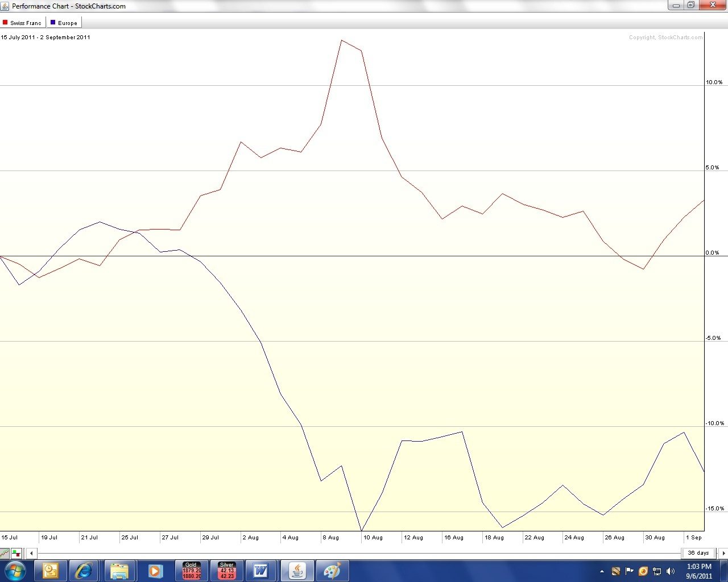Open Action Center flag tray icon

(630, 571)
